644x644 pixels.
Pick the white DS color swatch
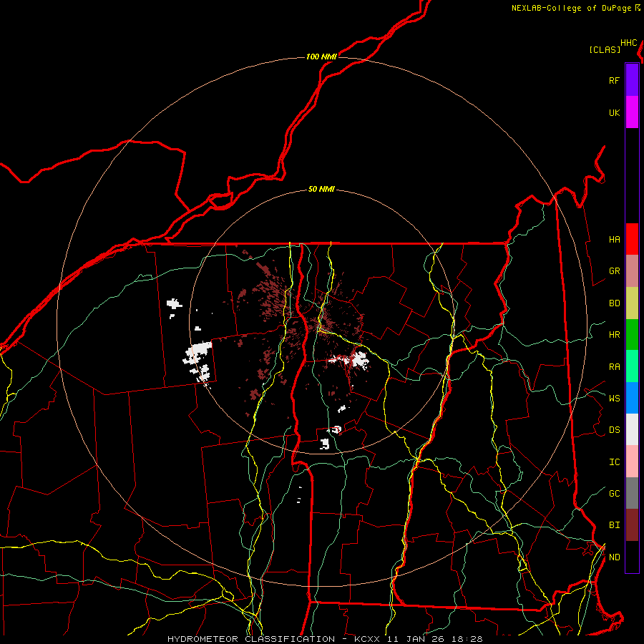click(x=632, y=429)
